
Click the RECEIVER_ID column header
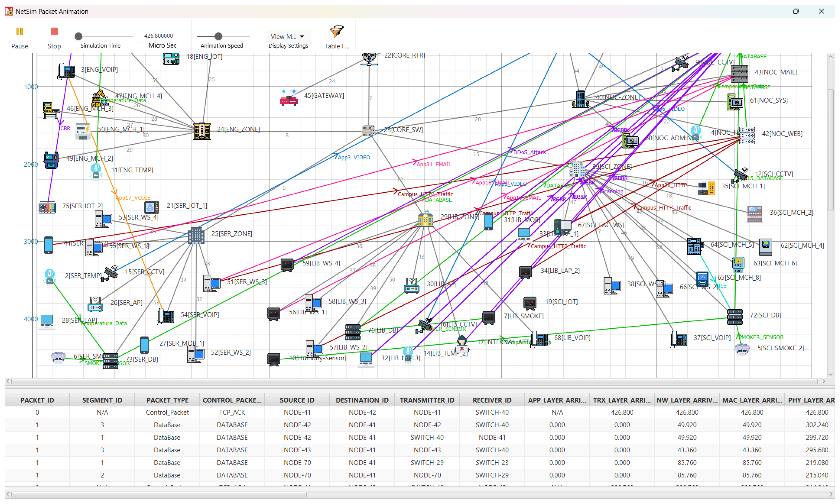pos(492,400)
